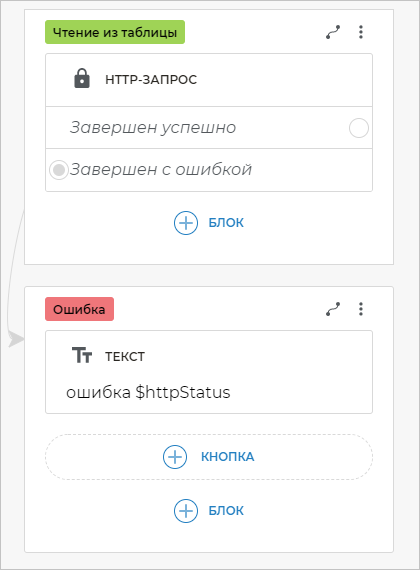Open three-dot menu of Чтение из таблицы

pos(361,32)
